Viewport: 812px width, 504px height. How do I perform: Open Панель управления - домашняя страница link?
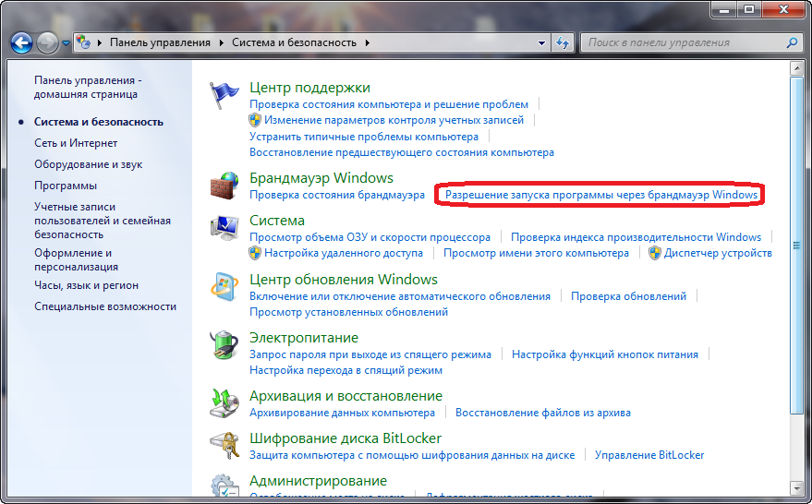[x=88, y=87]
